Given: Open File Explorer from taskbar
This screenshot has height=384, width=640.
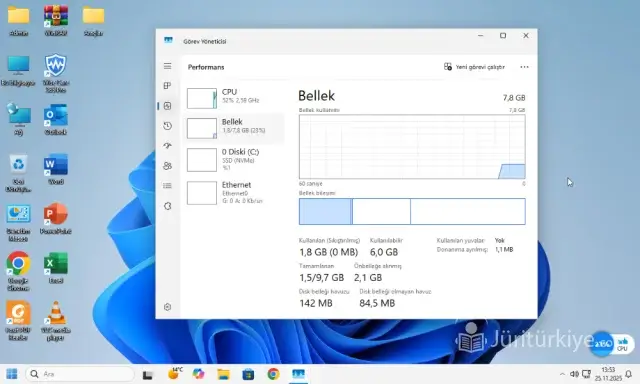Looking at the screenshot, I should [223, 374].
